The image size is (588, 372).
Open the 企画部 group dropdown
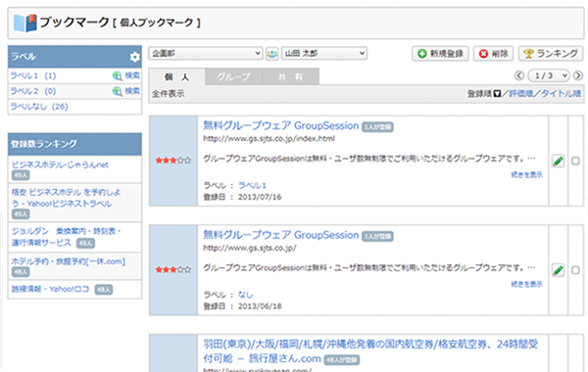[x=206, y=54]
